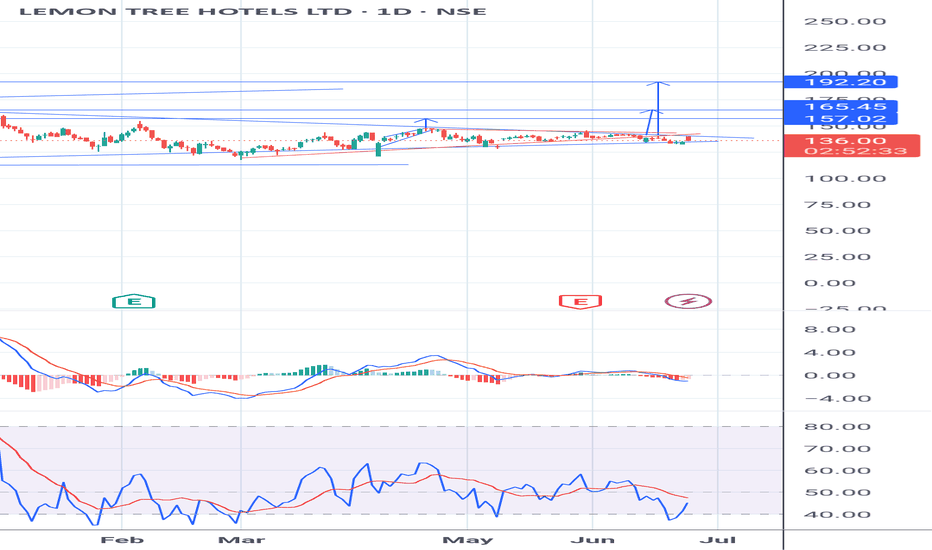The width and height of the screenshot is (932, 550).
Task: Click the 192.20 price label
Action: (840, 82)
